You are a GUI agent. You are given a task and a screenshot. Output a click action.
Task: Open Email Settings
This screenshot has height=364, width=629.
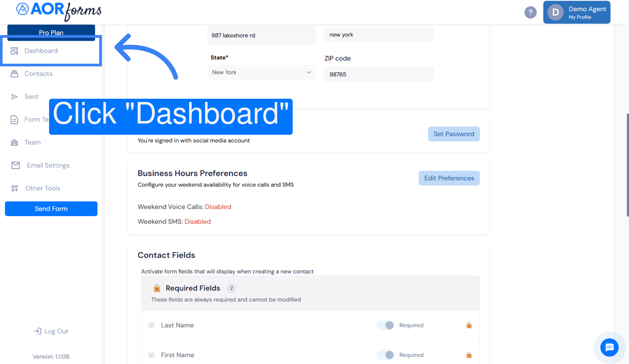pyautogui.click(x=48, y=165)
